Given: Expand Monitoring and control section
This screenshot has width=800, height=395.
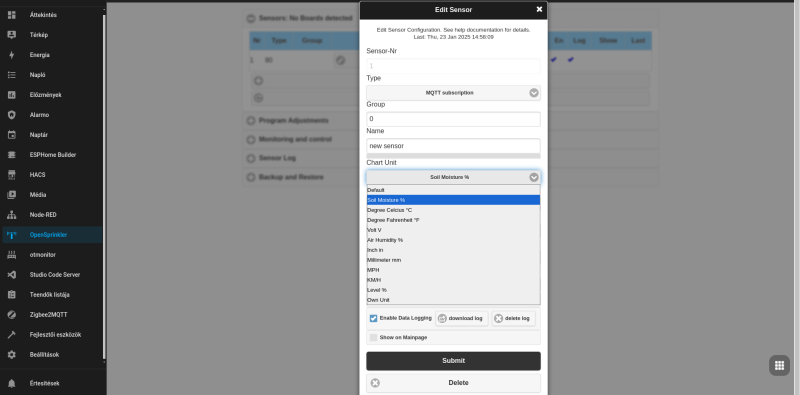Looking at the screenshot, I should 251,139.
